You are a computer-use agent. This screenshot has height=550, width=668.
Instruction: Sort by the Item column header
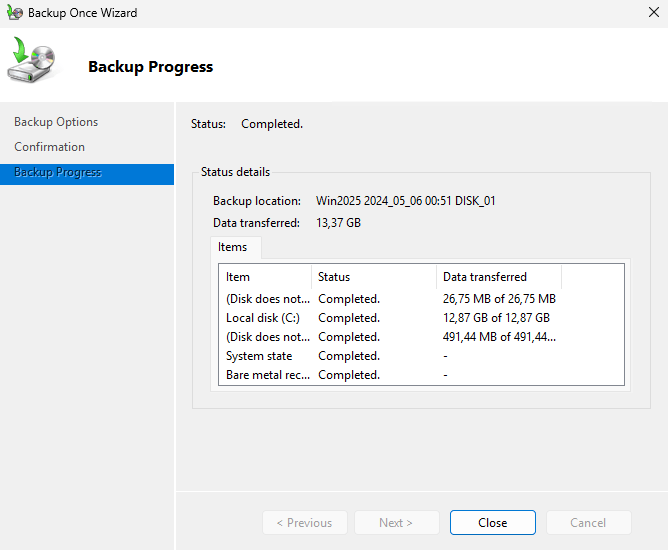(x=265, y=277)
